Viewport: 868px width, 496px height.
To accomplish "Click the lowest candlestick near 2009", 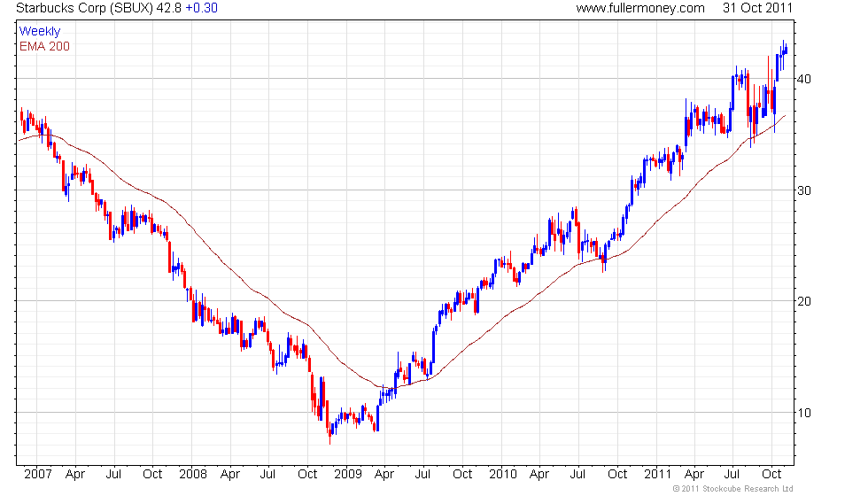I will coord(329,433).
